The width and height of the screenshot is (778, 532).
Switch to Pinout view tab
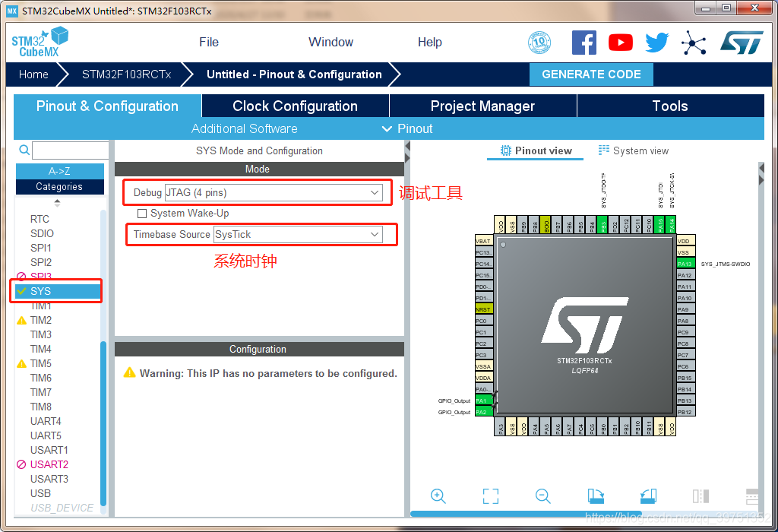(x=536, y=151)
